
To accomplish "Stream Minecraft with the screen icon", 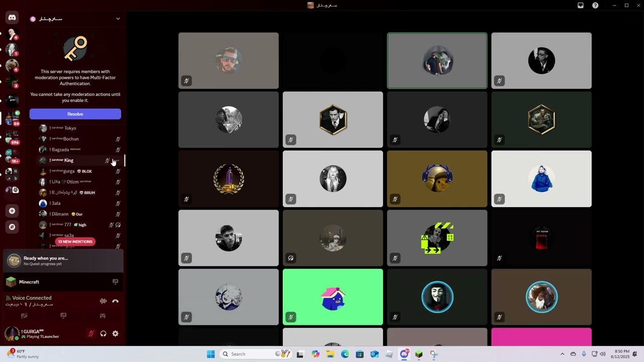I will coord(115,282).
